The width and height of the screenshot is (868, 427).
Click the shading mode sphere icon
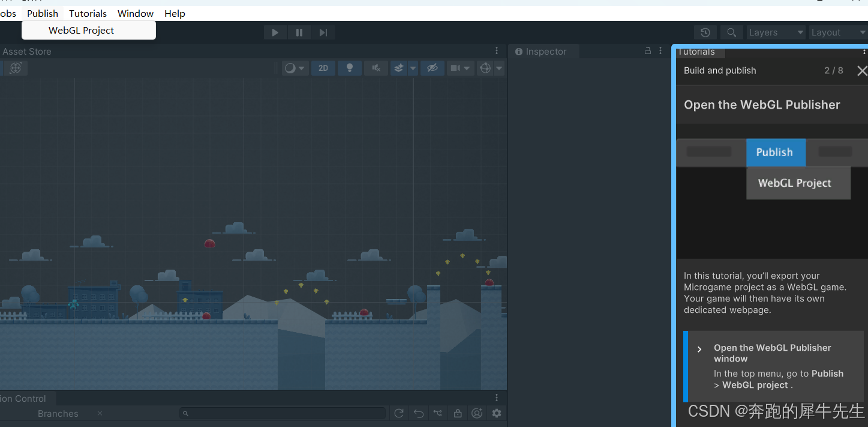[290, 68]
